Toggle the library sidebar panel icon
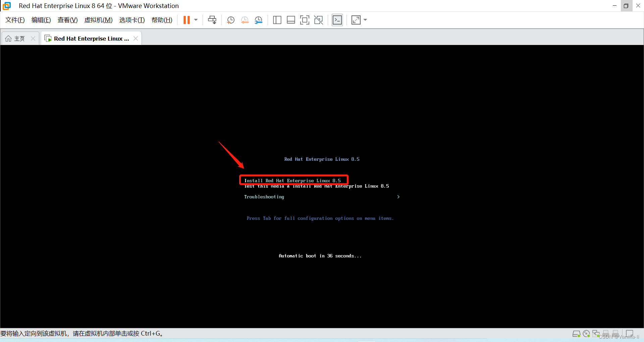The height and width of the screenshot is (342, 644). [277, 20]
